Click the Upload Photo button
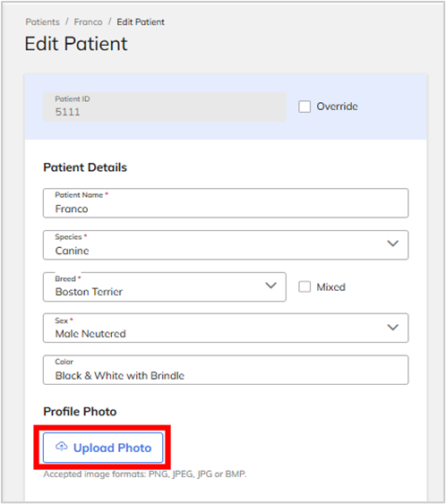Image resolution: width=446 pixels, height=504 pixels. pyautogui.click(x=103, y=448)
